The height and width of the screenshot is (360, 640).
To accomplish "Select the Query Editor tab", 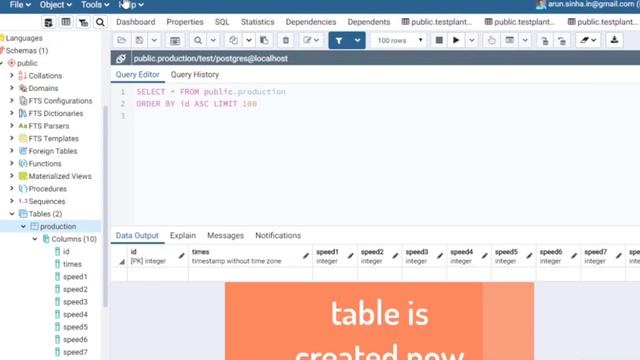I will tap(138, 75).
